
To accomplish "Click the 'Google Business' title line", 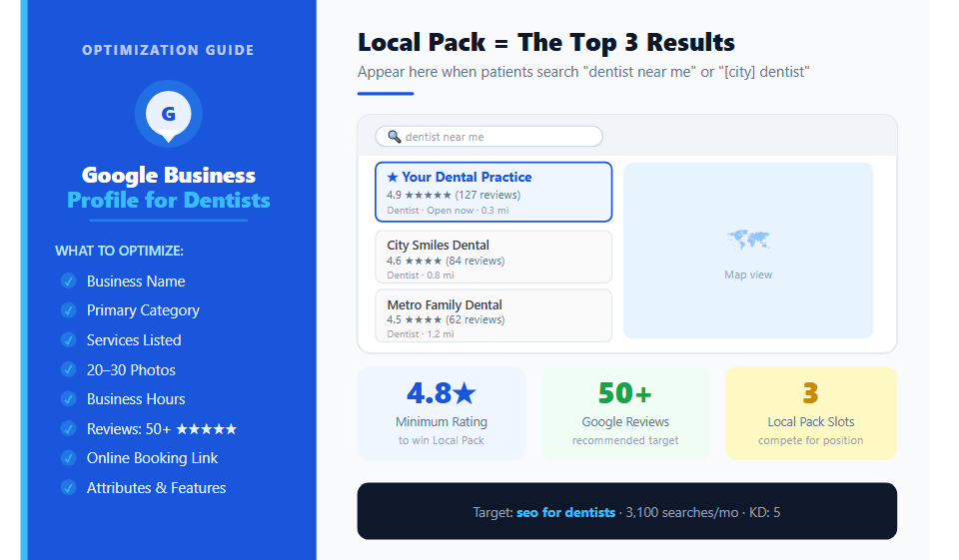I will tap(168, 176).
